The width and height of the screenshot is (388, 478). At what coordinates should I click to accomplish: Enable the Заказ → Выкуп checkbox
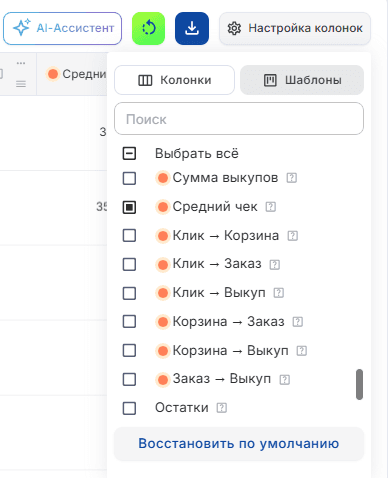click(129, 379)
